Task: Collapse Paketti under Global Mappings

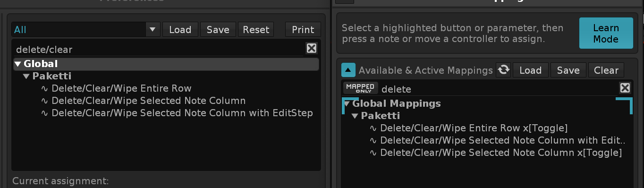Action: (x=355, y=116)
